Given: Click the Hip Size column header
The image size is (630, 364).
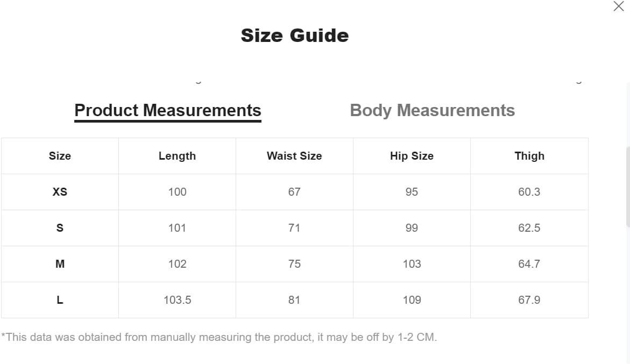Looking at the screenshot, I should coord(412,156).
